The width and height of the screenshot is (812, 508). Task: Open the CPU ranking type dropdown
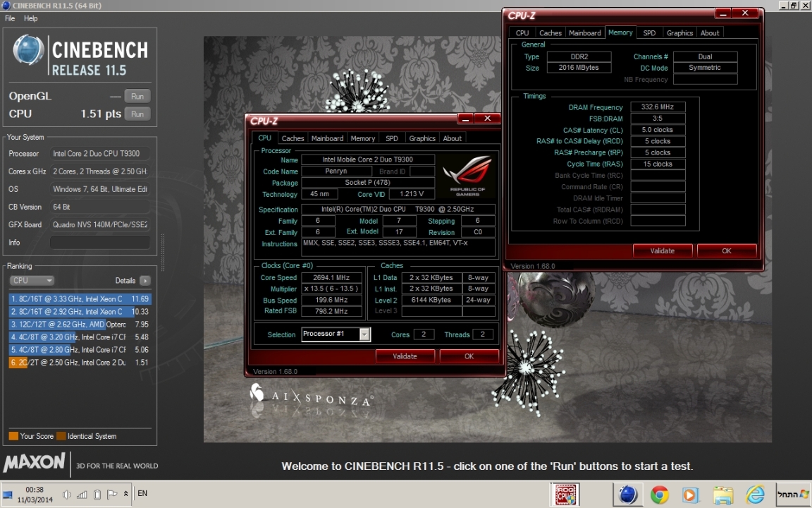click(32, 280)
